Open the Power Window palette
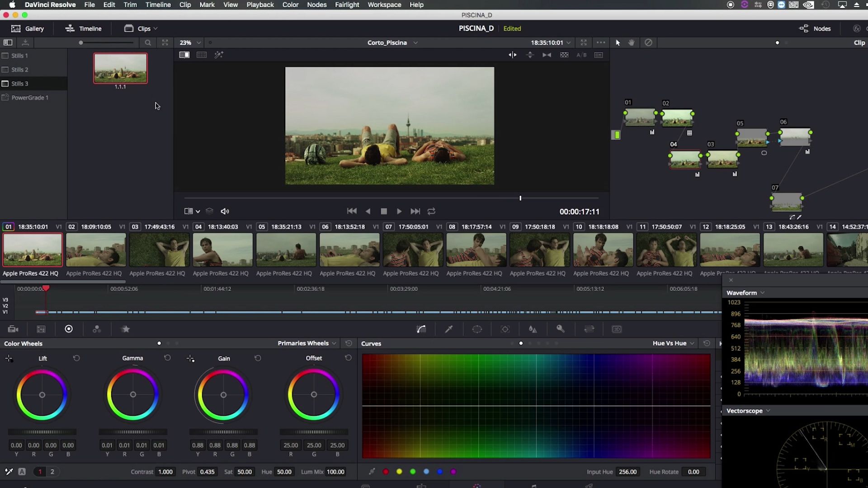 coord(477,329)
